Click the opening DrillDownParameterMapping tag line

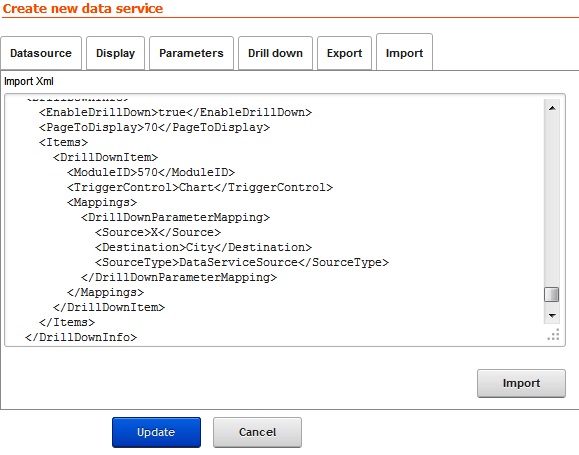tap(175, 218)
